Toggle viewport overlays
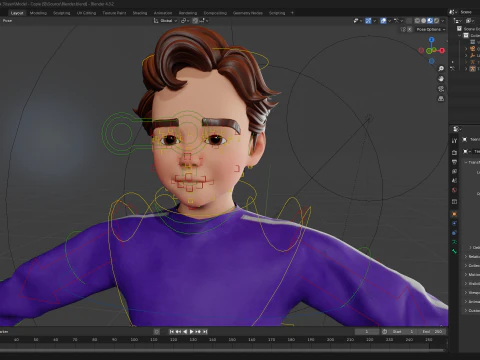 383,21
